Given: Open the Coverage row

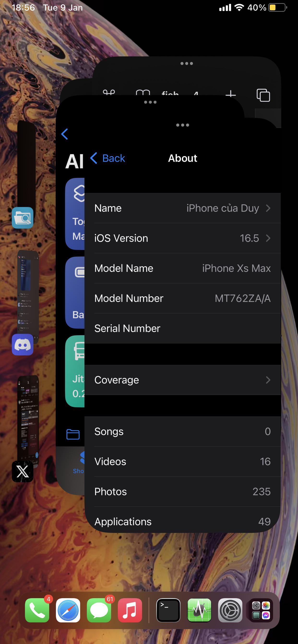Looking at the screenshot, I should point(183,380).
